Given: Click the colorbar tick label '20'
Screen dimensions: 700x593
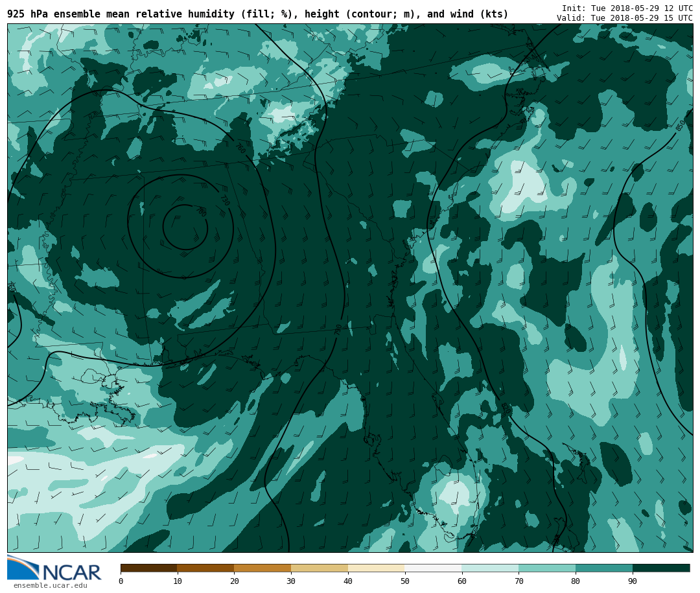Looking at the screenshot, I should click(235, 581).
